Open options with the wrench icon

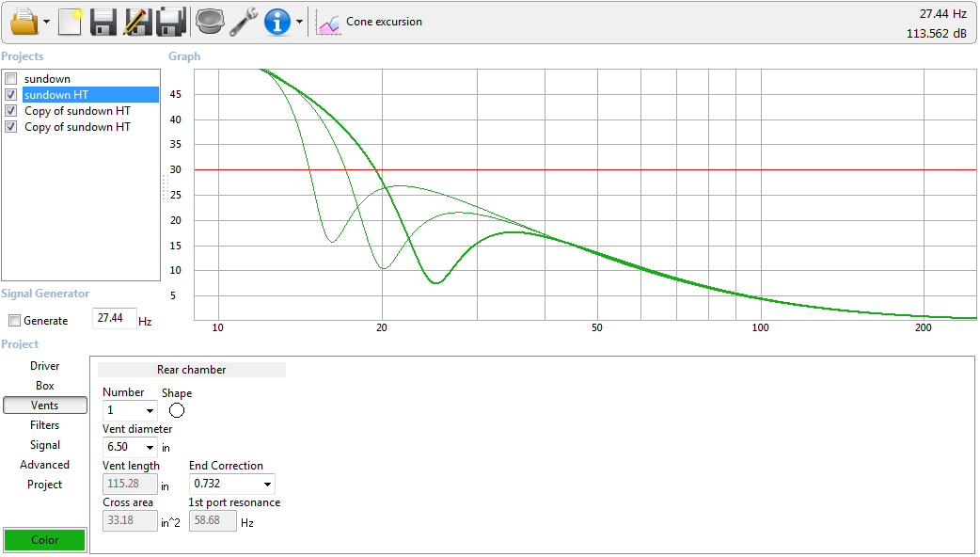point(244,22)
